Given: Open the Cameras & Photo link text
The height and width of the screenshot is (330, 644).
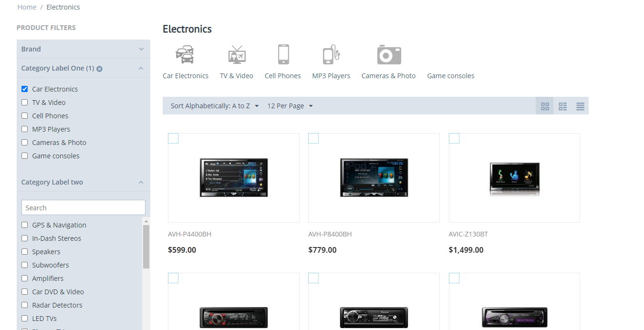Looking at the screenshot, I should click(388, 76).
